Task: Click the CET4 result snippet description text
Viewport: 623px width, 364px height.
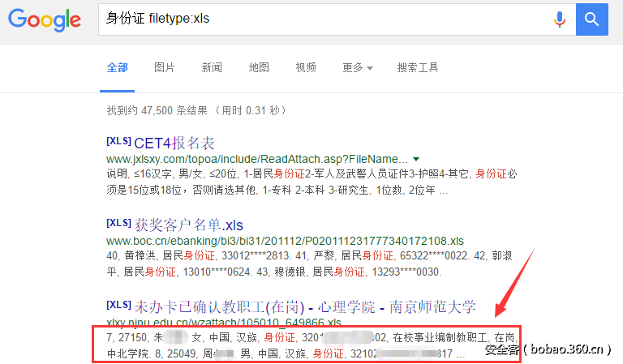Action: click(x=311, y=182)
